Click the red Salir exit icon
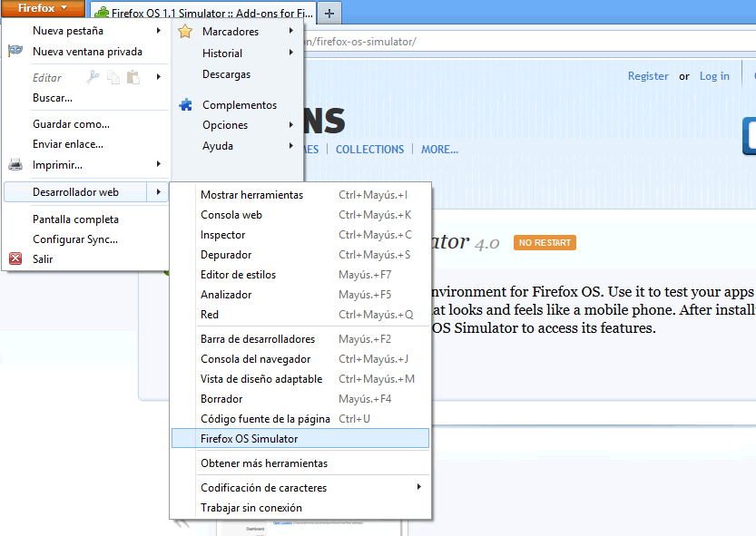This screenshot has width=756, height=536. tap(15, 258)
